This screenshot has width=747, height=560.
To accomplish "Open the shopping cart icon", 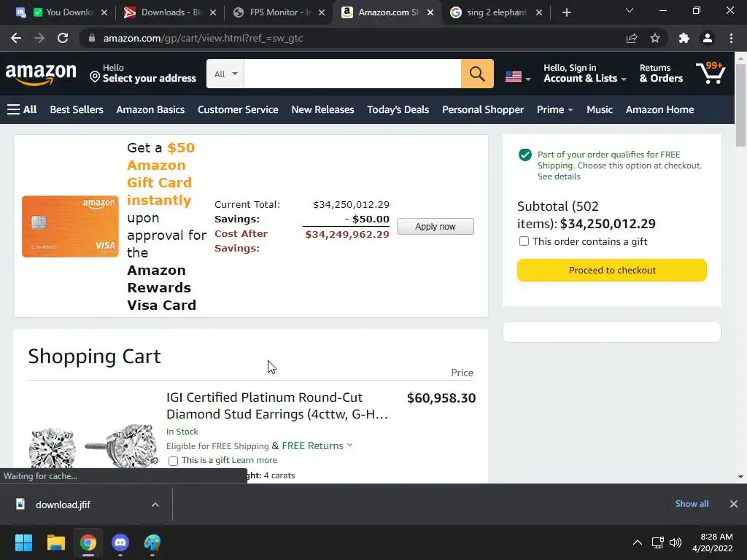I will point(711,73).
